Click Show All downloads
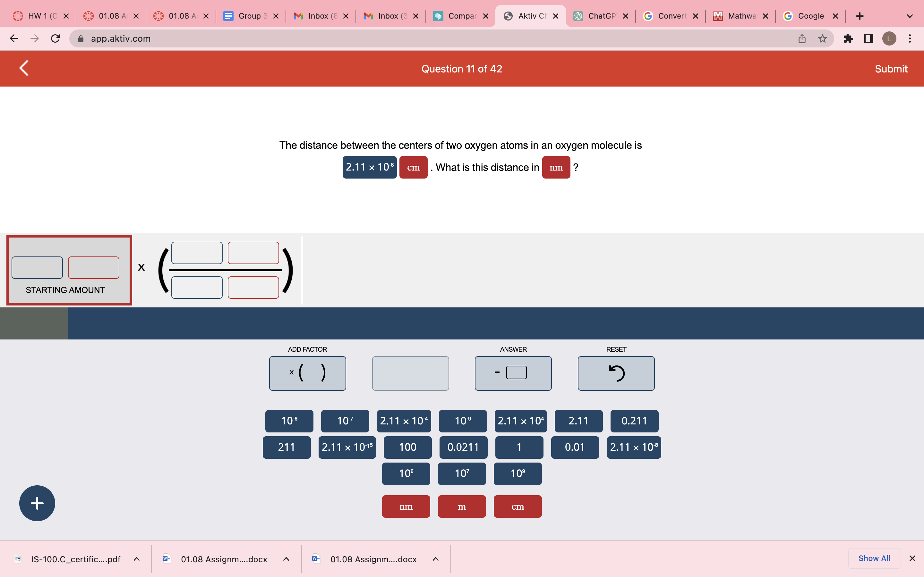This screenshot has width=924, height=577. point(874,558)
